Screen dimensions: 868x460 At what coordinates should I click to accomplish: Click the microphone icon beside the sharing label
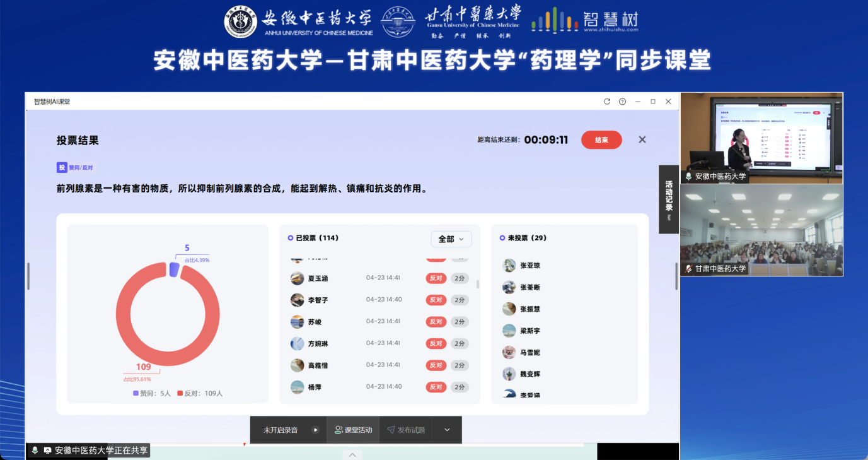coord(35,451)
